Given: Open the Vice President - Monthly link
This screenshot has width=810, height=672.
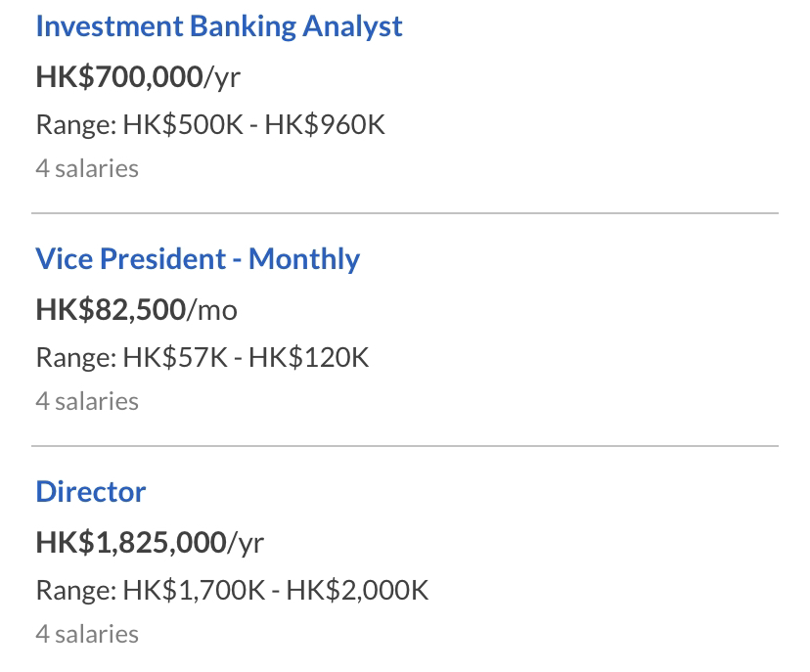Looking at the screenshot, I should pos(198,259).
